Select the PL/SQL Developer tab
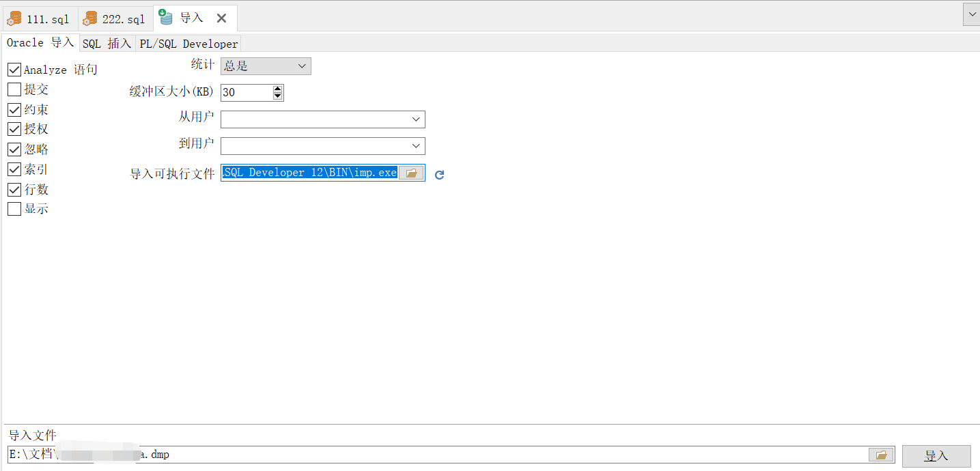This screenshot has width=980, height=471. pos(188,44)
